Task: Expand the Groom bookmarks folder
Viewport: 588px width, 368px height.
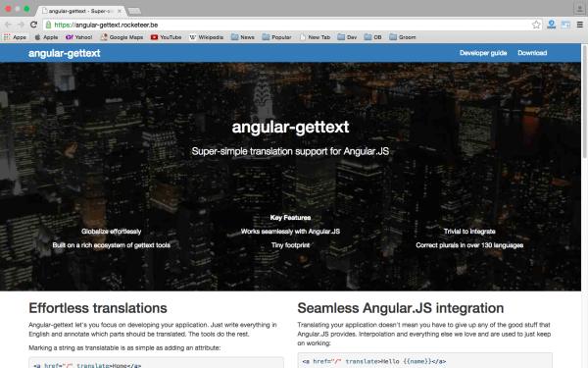Action: [403, 37]
